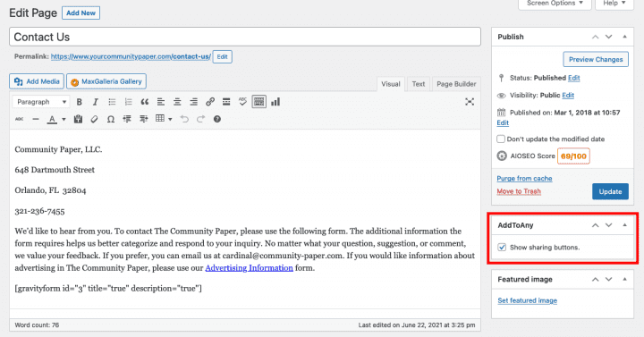The width and height of the screenshot is (644, 337).
Task: Expand the Screen Options panel
Action: [x=555, y=4]
